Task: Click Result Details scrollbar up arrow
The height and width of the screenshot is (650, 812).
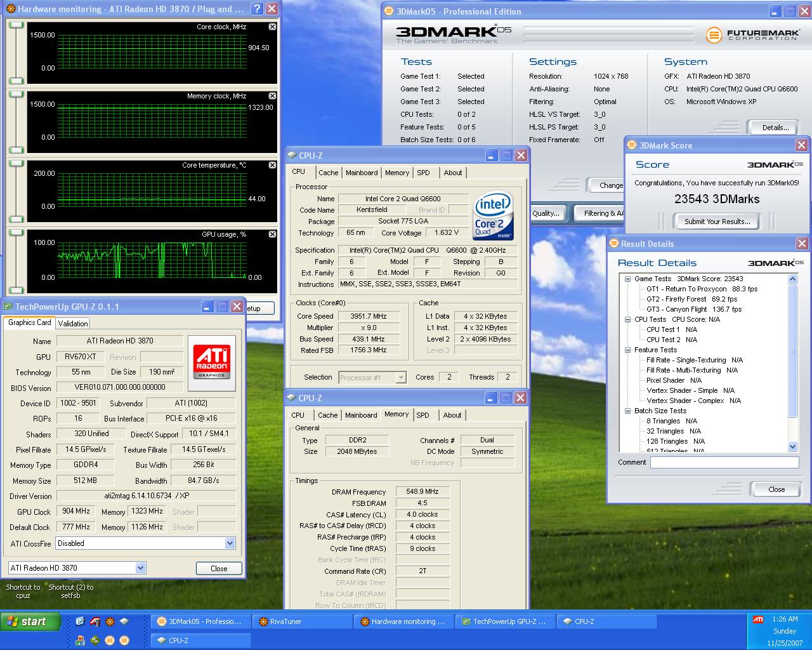Action: coord(792,279)
